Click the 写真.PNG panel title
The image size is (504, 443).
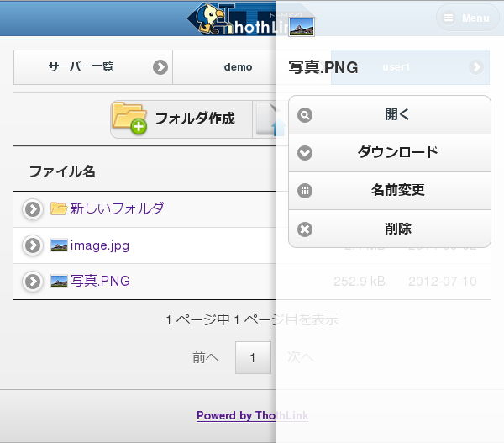coord(323,67)
